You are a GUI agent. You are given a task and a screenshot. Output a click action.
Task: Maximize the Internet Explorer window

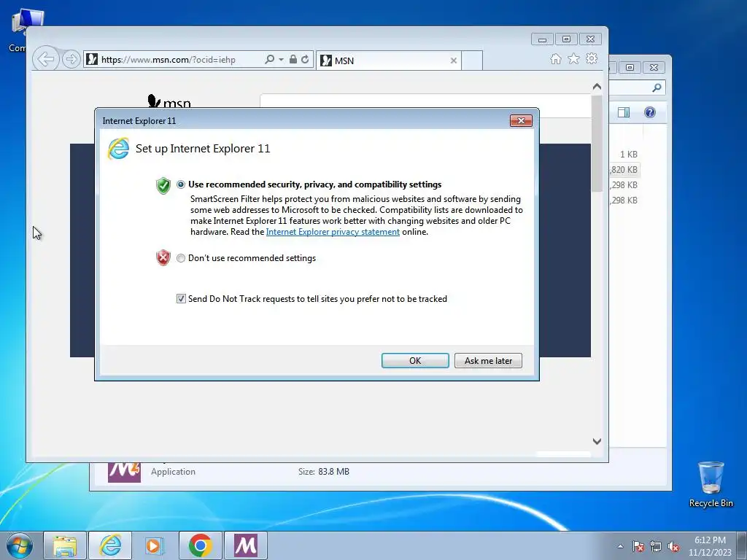[x=566, y=39]
